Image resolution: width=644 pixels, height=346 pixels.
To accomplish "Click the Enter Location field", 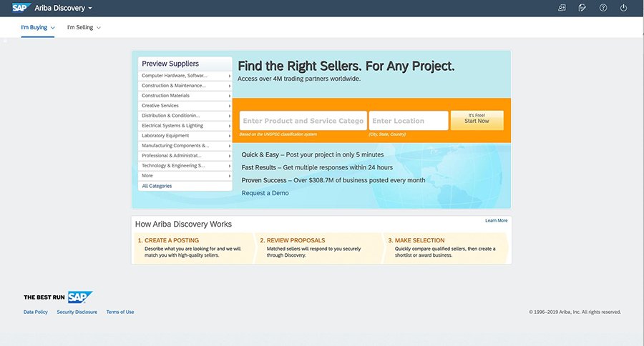I will pyautogui.click(x=409, y=121).
